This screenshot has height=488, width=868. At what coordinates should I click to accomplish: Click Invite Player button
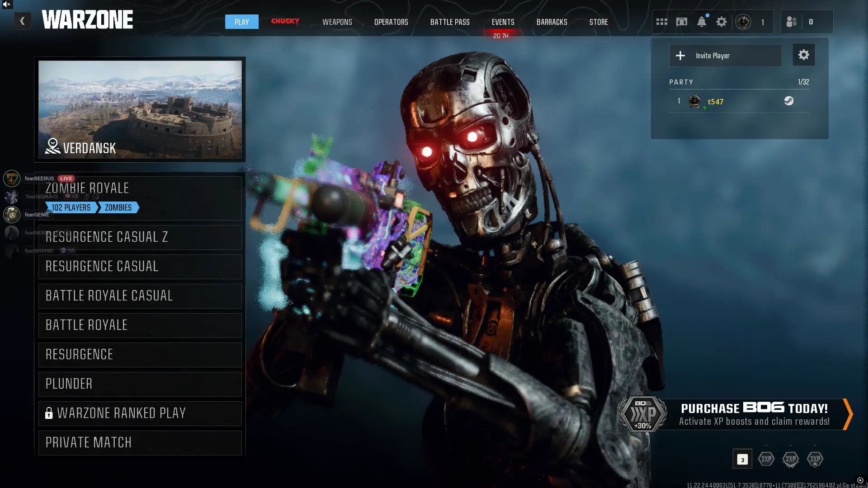[x=725, y=56]
